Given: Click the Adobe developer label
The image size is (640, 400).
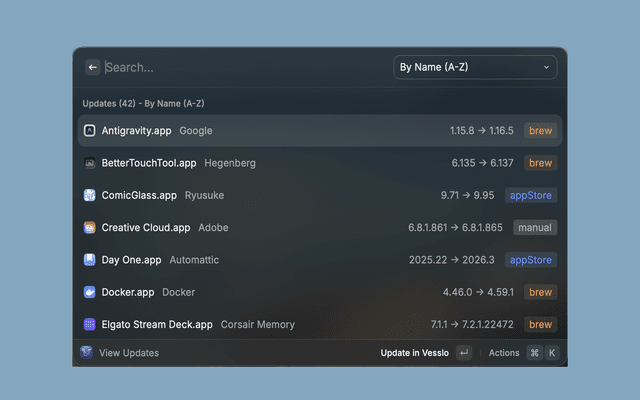Looking at the screenshot, I should point(213,227).
